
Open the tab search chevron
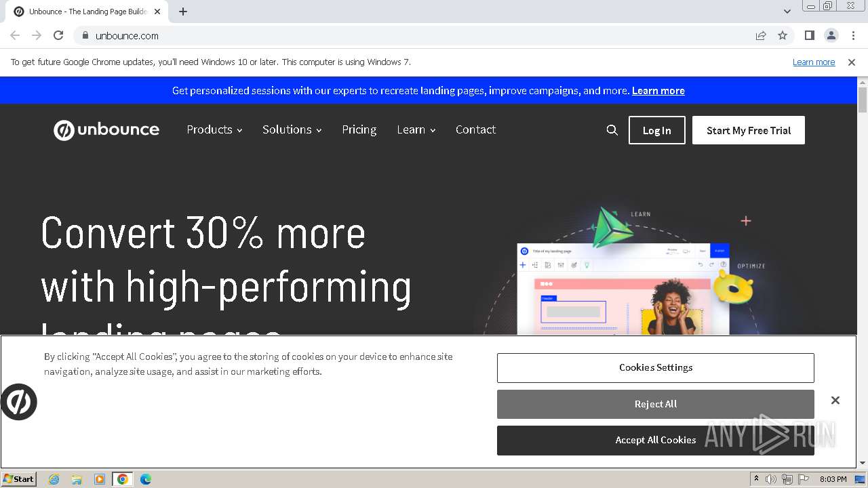787,12
